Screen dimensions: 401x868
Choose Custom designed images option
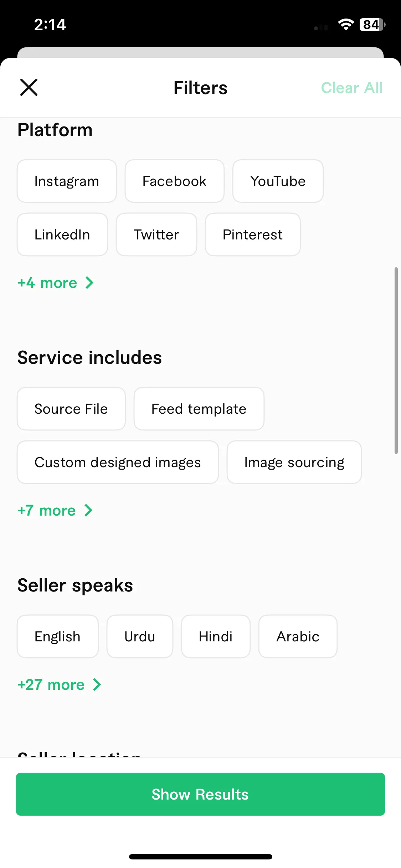(x=118, y=462)
